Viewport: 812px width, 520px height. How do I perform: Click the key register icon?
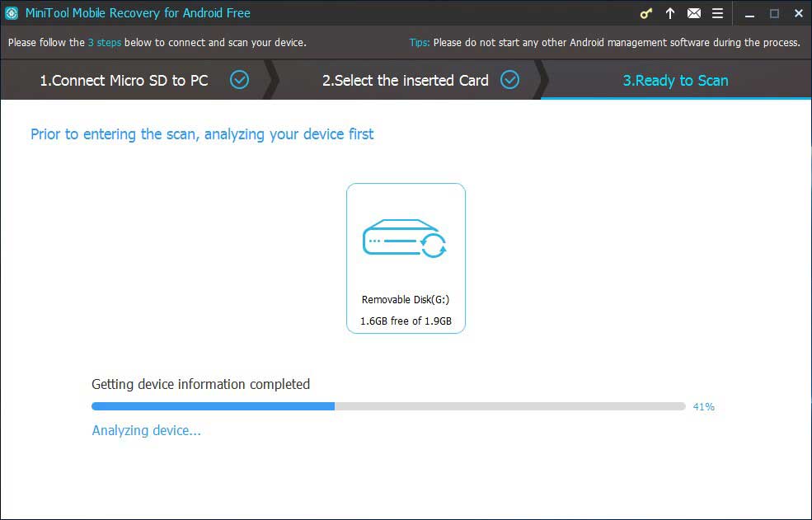645,14
